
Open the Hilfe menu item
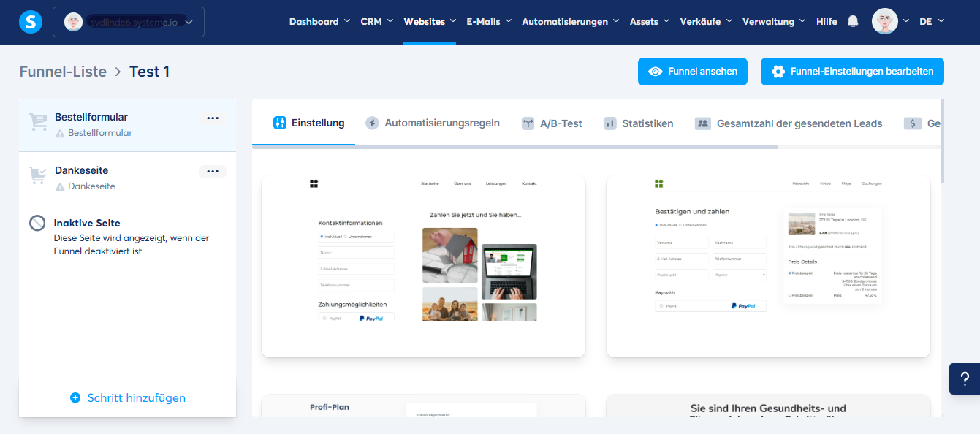(827, 22)
